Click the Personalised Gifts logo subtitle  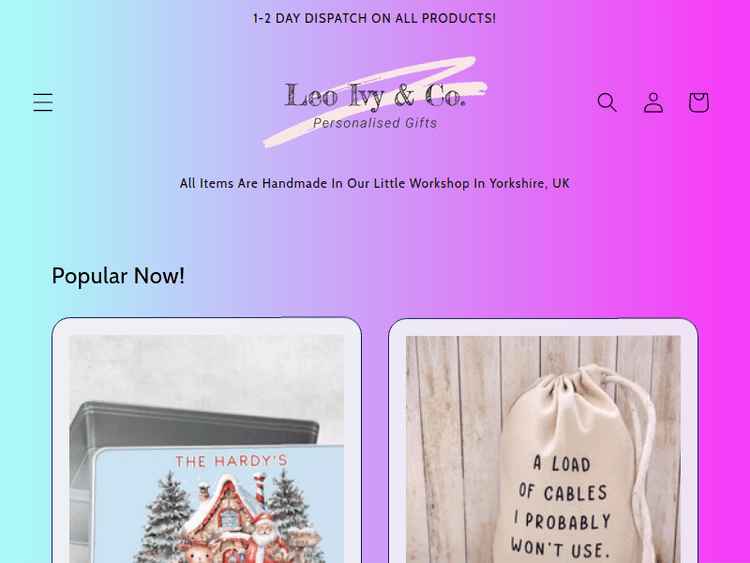point(375,123)
